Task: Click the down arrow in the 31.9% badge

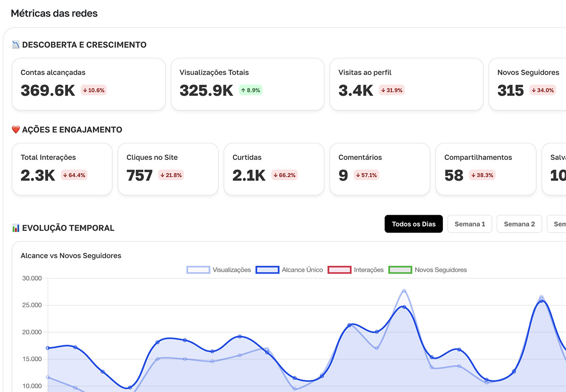Action: pyautogui.click(x=383, y=90)
